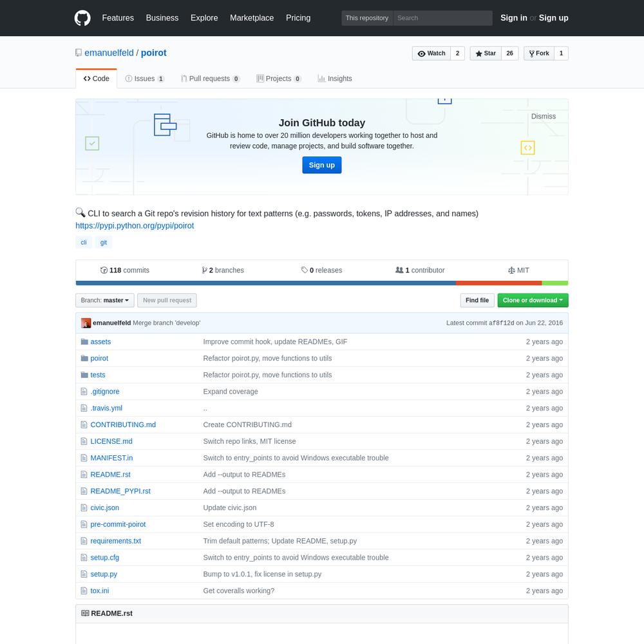Click the af8f12d latest commit hash

[501, 323]
